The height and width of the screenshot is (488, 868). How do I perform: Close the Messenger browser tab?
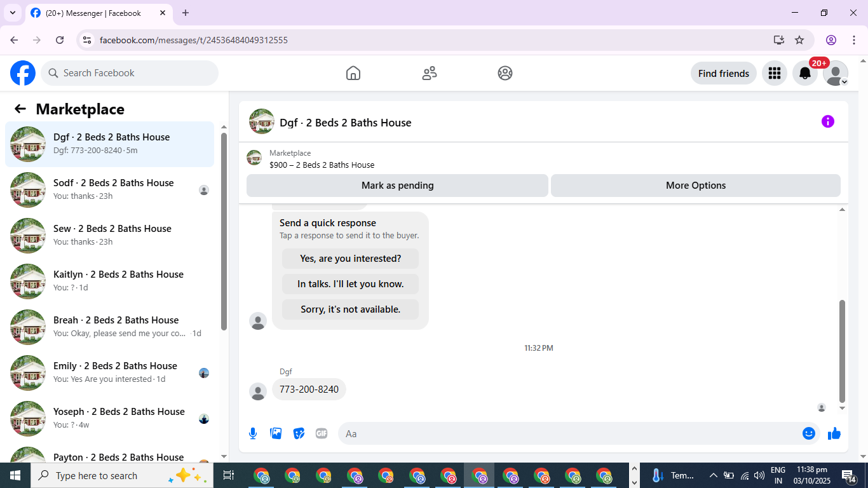(163, 13)
